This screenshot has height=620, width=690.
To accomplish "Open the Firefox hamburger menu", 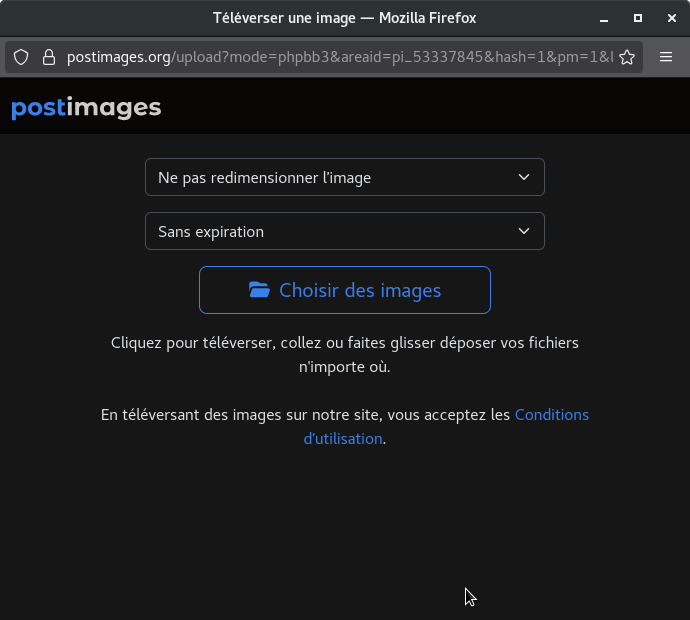I will click(x=666, y=57).
